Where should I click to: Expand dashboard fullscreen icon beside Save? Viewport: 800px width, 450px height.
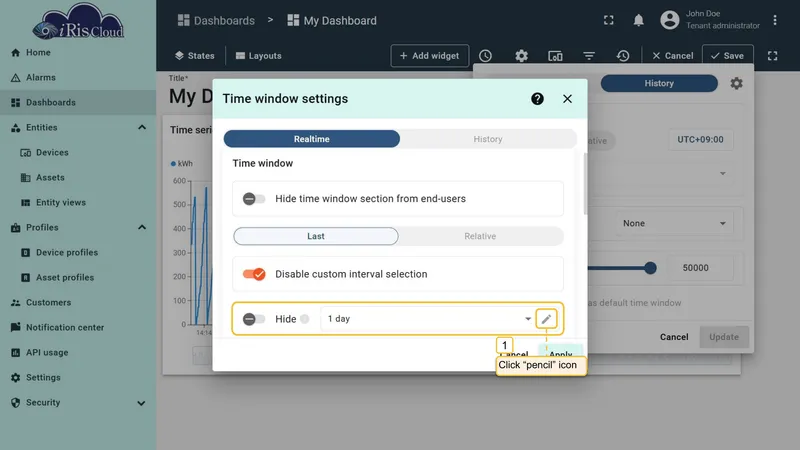pos(772,56)
